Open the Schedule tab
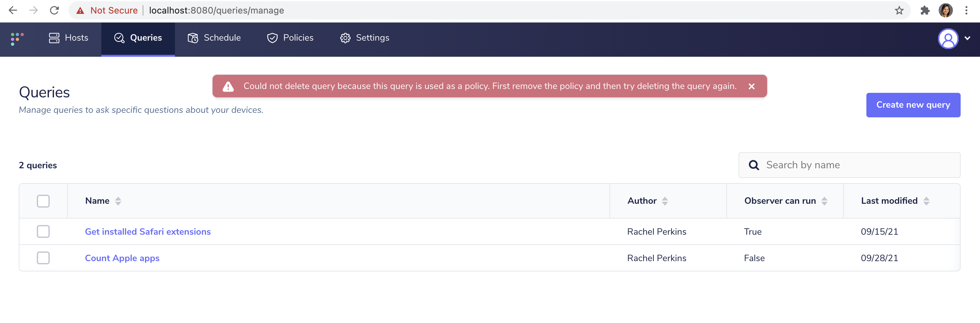Image resolution: width=980 pixels, height=323 pixels. [x=214, y=38]
